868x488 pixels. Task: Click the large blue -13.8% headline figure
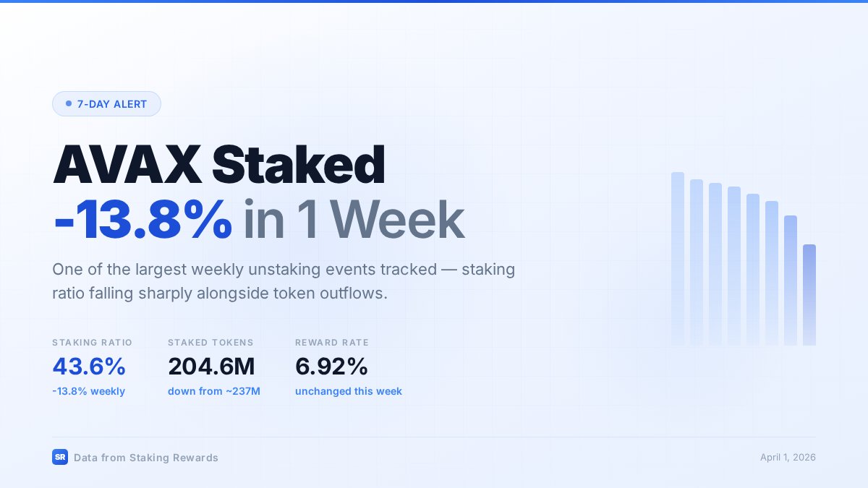142,219
